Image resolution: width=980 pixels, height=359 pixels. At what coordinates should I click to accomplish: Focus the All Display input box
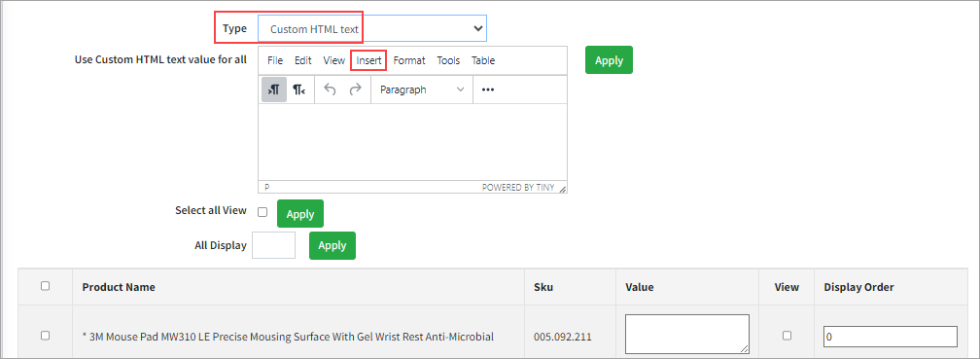pos(274,245)
